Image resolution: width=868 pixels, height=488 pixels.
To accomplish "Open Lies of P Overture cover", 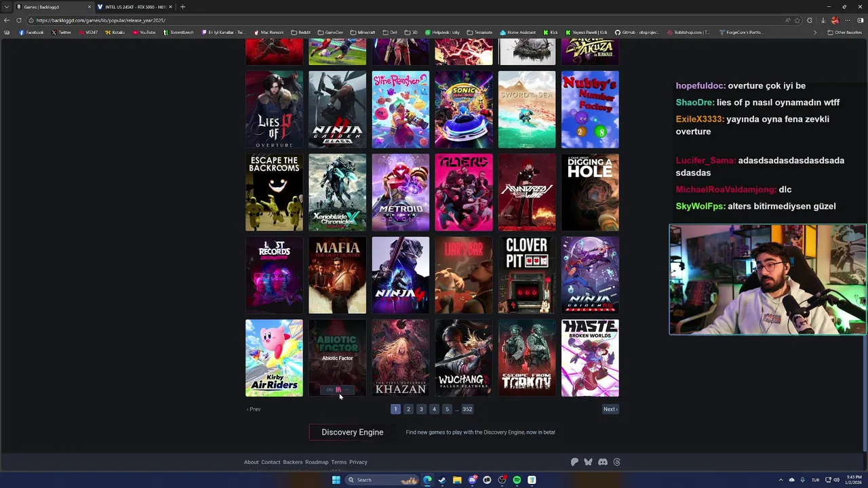I will [274, 109].
